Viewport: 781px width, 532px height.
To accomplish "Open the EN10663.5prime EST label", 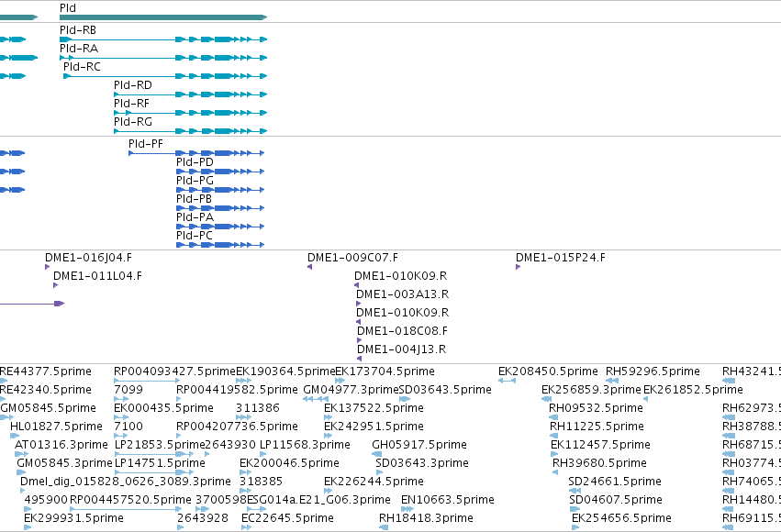I will point(448,500).
